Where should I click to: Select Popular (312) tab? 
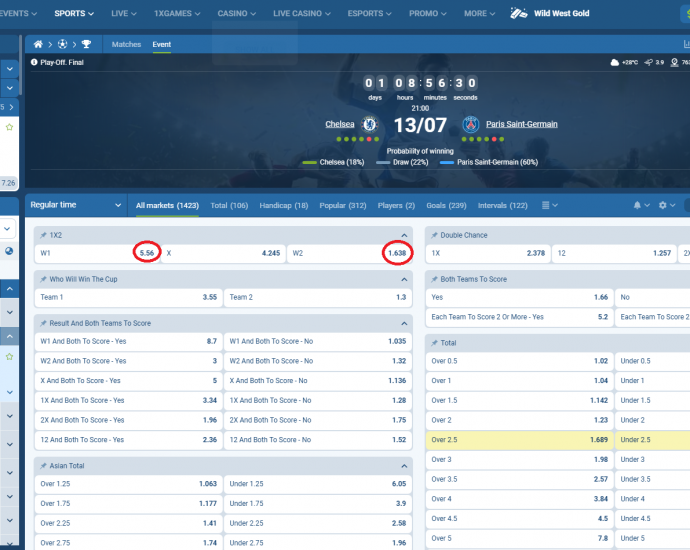point(343,205)
